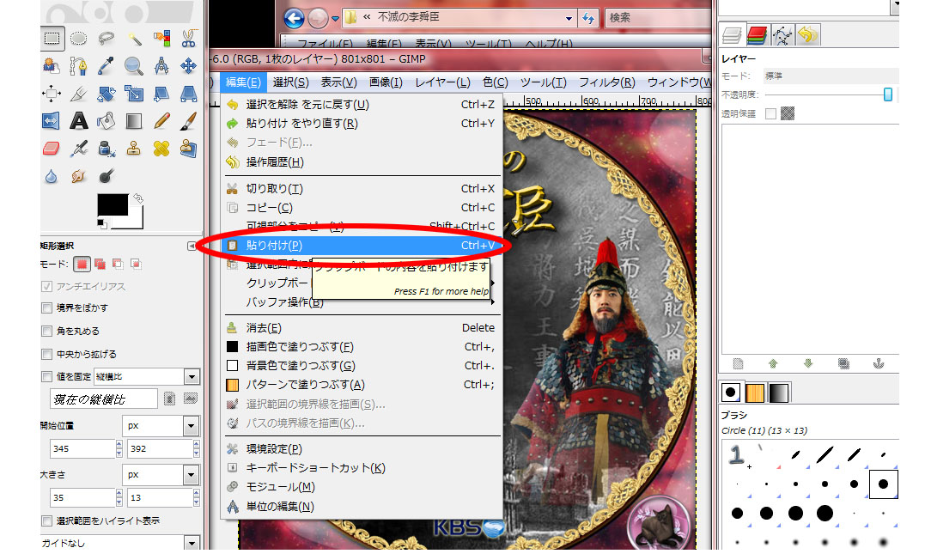Select the Color Picker eyedropper tool
Screen dimensions: 925x560
click(x=106, y=65)
